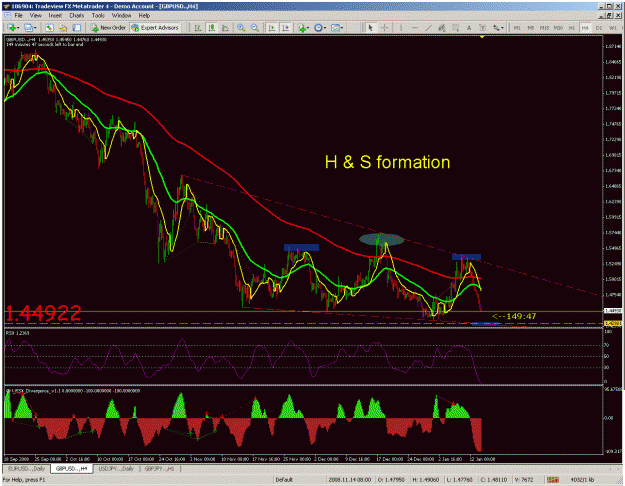Screen dimensions: 625x486
Task: Switch to the GBPJPY H1 chart tab
Action: [x=159, y=468]
